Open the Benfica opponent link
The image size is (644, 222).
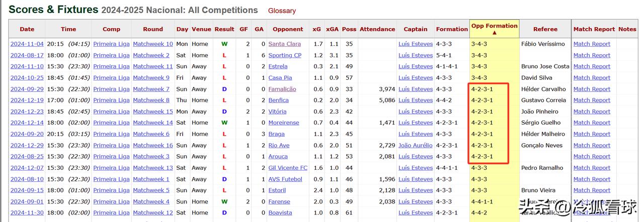tap(278, 100)
